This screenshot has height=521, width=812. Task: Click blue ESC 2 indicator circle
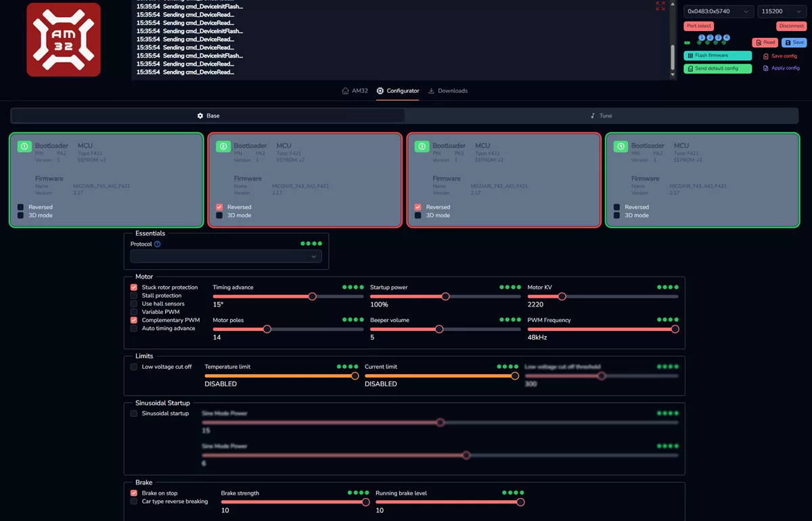710,38
